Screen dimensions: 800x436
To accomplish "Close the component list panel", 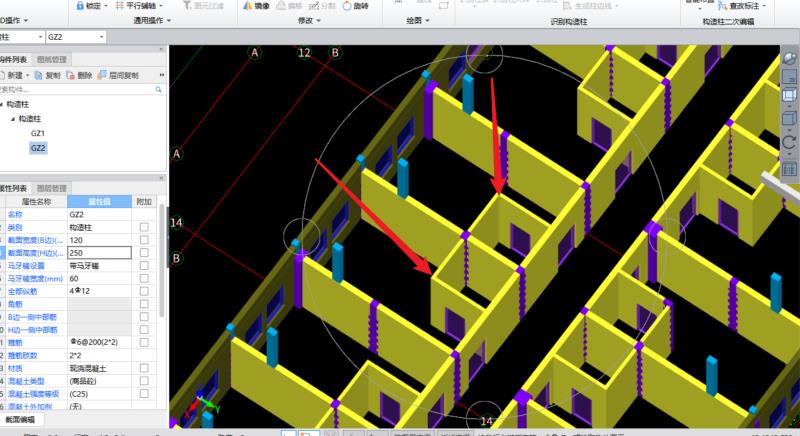I will (x=162, y=49).
